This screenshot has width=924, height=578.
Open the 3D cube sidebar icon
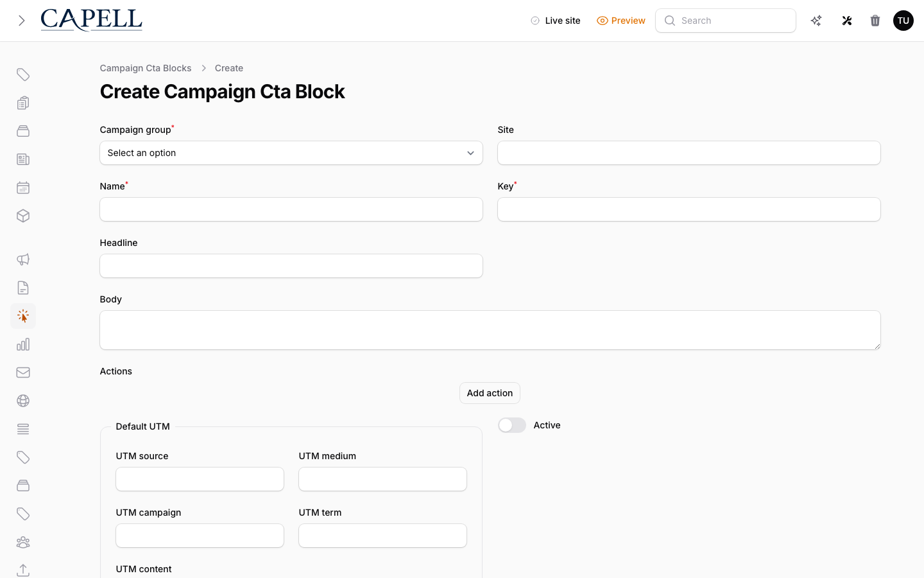pyautogui.click(x=23, y=216)
